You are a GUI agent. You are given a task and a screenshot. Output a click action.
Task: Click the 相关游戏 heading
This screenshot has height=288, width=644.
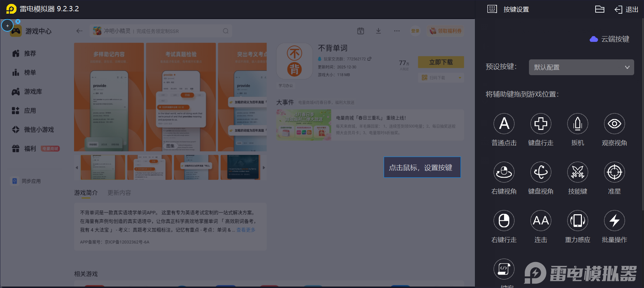point(86,274)
